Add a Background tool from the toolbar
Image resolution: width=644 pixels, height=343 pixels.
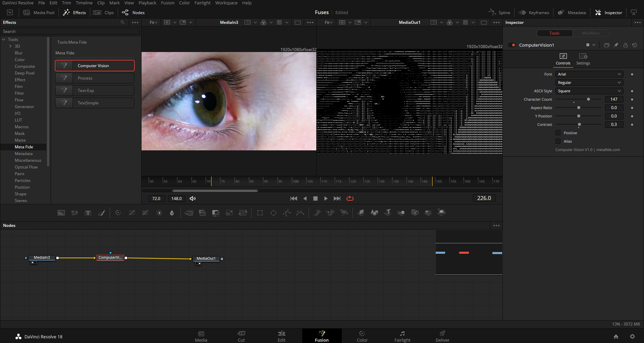[61, 213]
